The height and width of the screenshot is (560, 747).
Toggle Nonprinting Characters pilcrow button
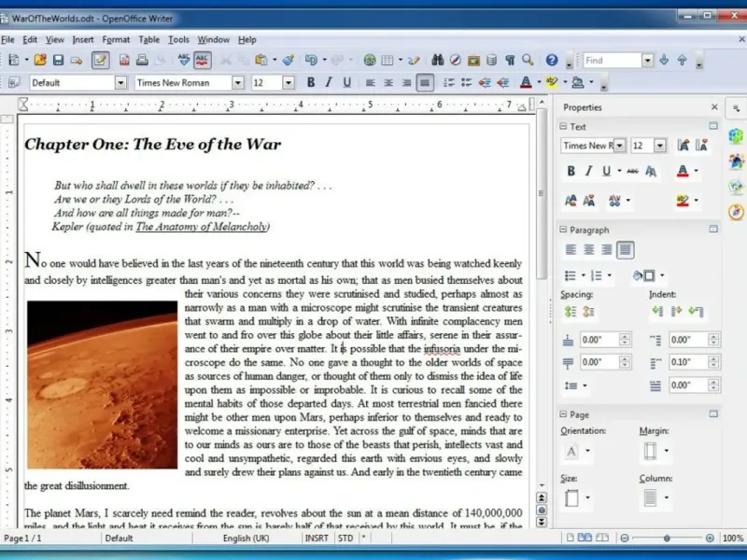click(510, 60)
